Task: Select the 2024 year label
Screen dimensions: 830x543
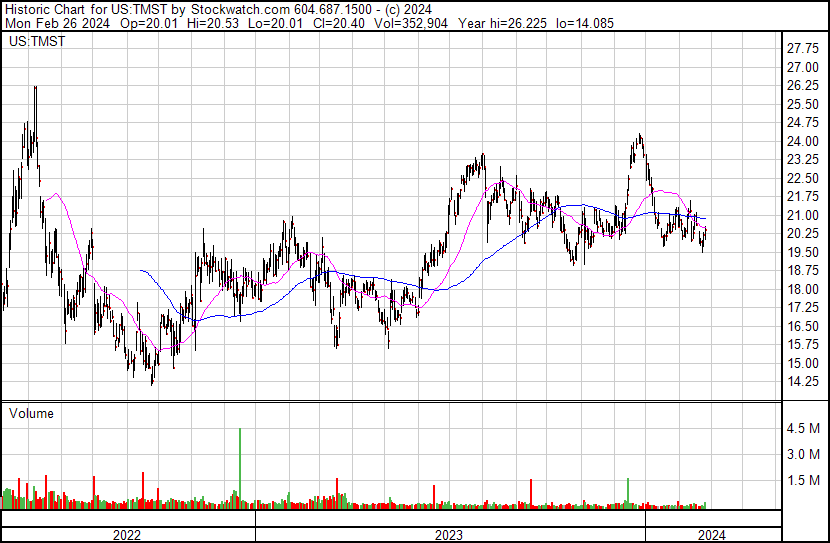Action: [x=711, y=535]
